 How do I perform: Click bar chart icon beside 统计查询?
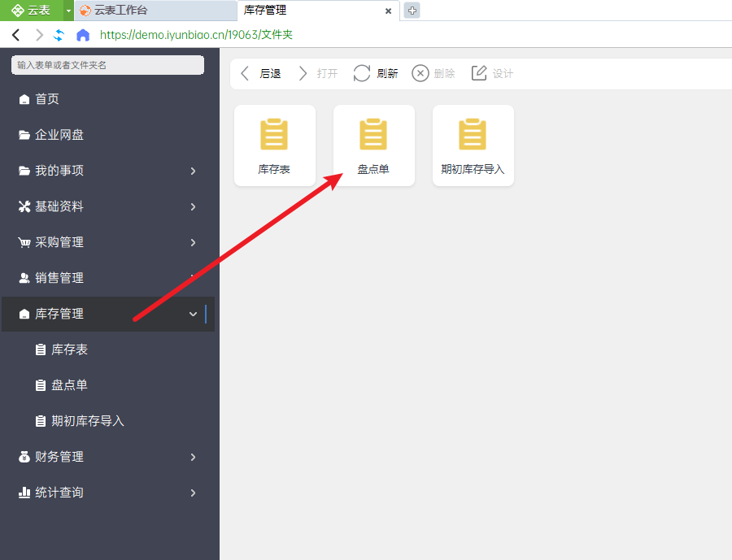[24, 493]
